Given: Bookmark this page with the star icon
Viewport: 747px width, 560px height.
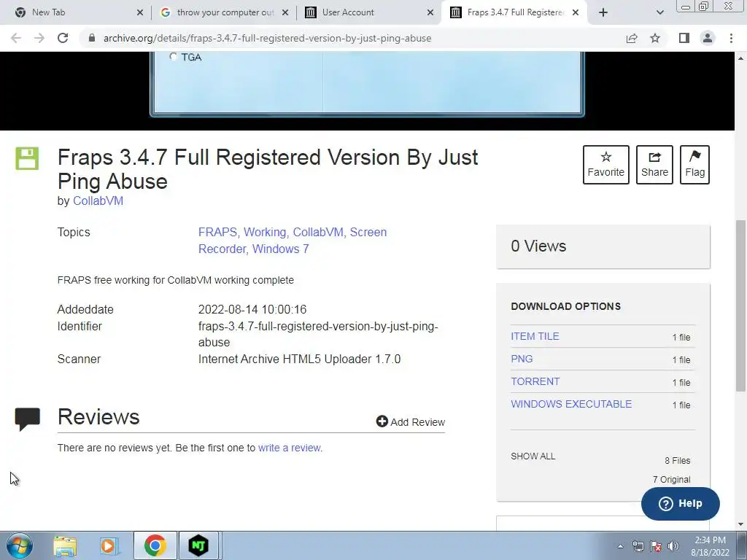Looking at the screenshot, I should (655, 38).
